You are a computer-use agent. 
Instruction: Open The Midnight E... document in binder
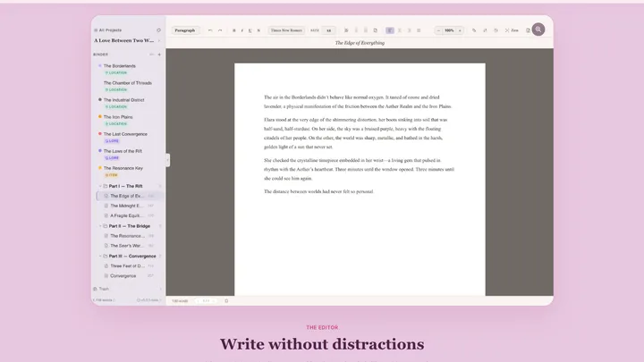click(x=123, y=206)
